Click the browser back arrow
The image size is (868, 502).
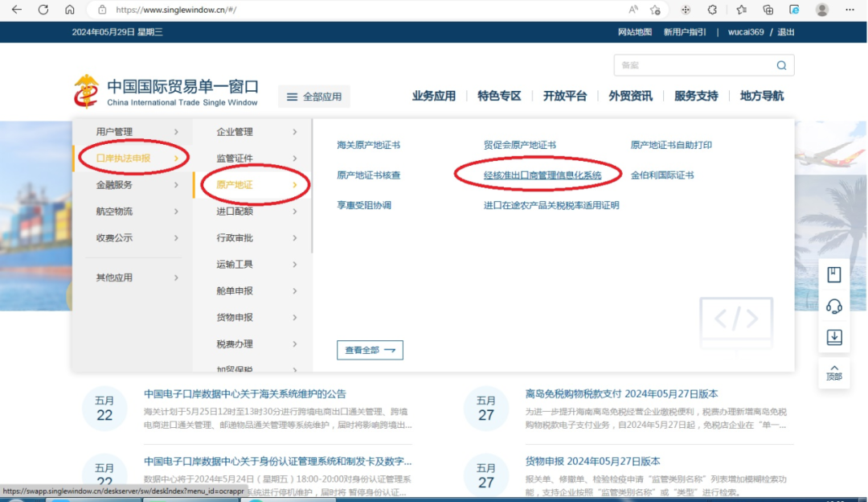[16, 10]
